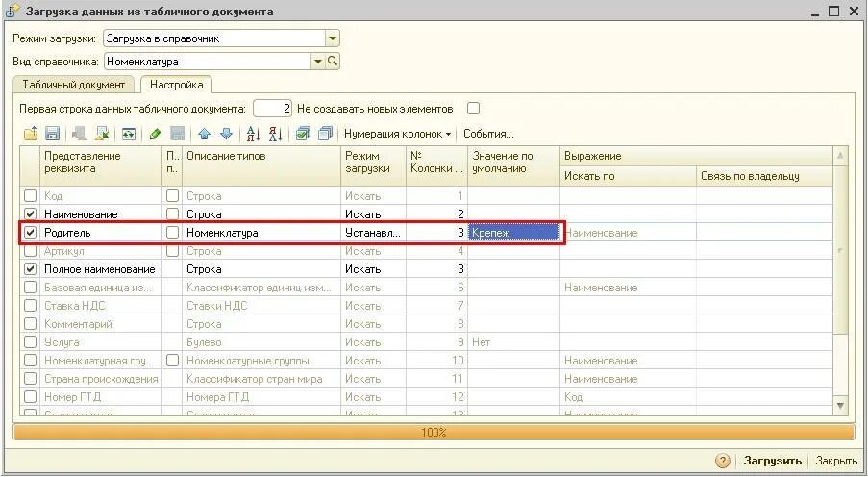Click the Нет default value in Услуга row
This screenshot has width=868, height=477.
[513, 342]
